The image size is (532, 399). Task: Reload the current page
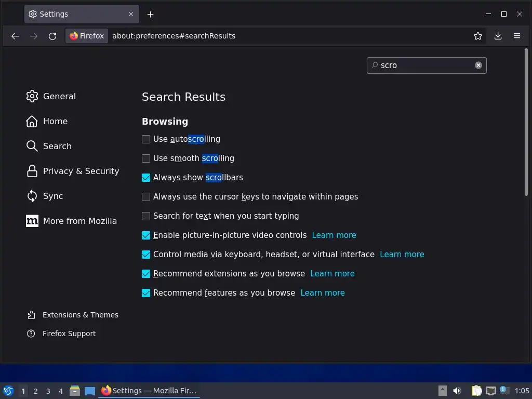point(52,36)
